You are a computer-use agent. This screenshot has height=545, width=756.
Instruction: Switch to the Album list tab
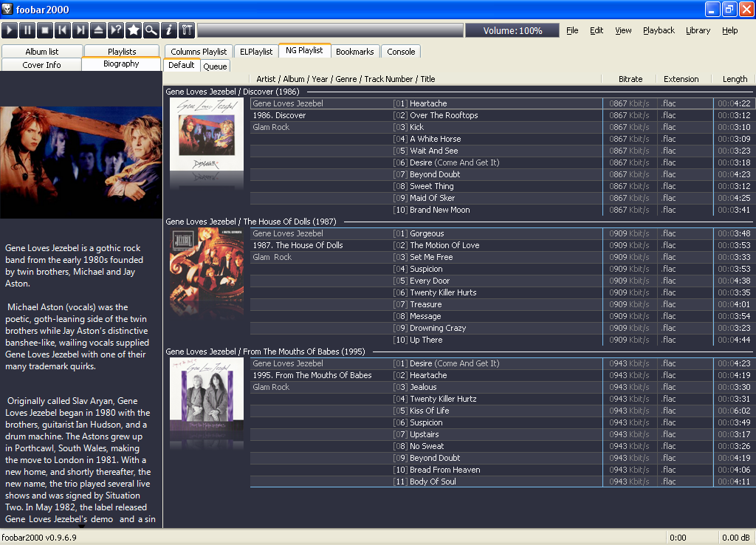(x=42, y=51)
